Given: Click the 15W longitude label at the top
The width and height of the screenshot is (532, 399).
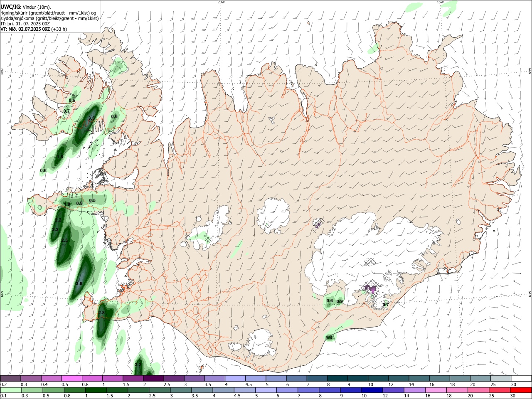Looking at the screenshot, I should click(x=441, y=2).
